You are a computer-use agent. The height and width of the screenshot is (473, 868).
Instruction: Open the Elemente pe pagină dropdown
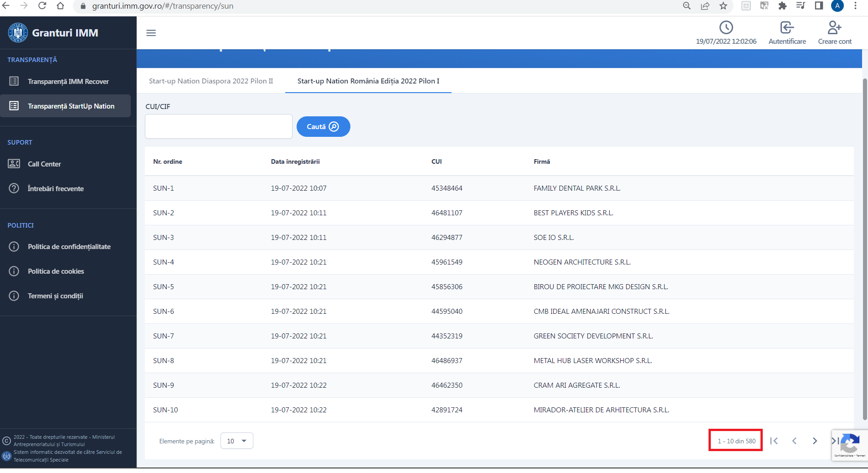point(236,441)
